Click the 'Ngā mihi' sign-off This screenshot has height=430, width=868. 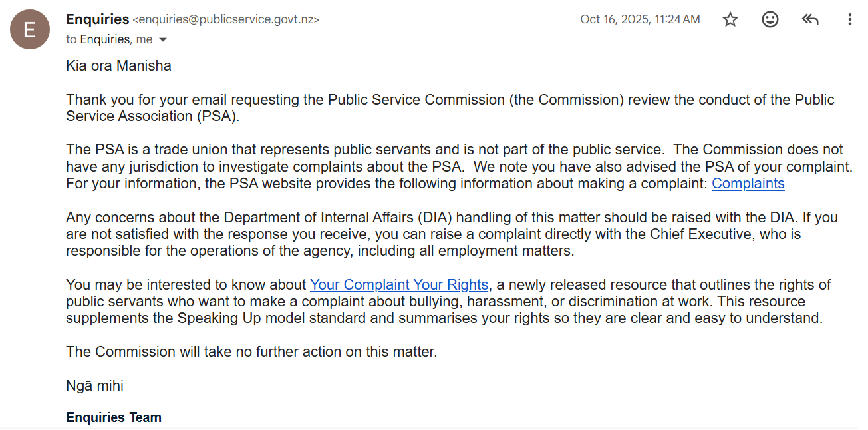(x=94, y=386)
